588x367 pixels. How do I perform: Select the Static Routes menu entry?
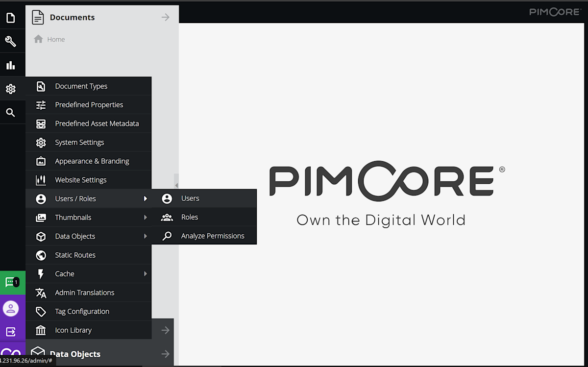[89, 255]
